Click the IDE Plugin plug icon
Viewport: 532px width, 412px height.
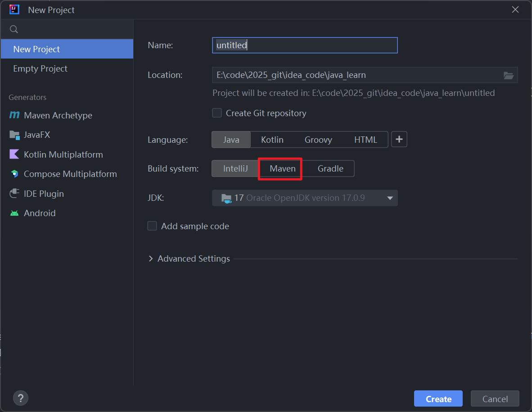(14, 194)
